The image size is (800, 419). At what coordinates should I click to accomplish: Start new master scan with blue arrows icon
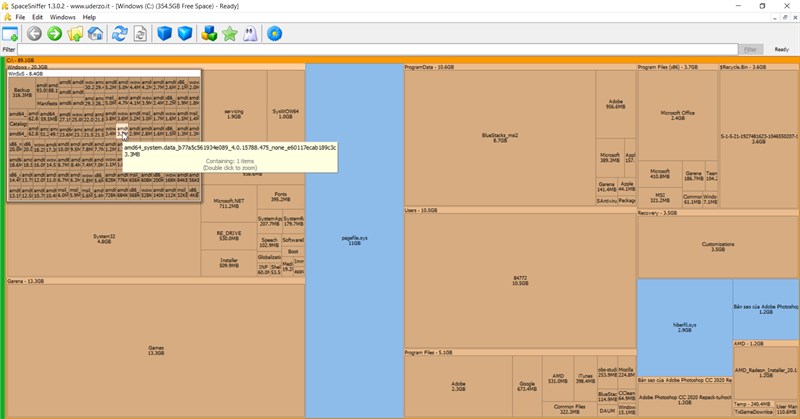[120, 34]
